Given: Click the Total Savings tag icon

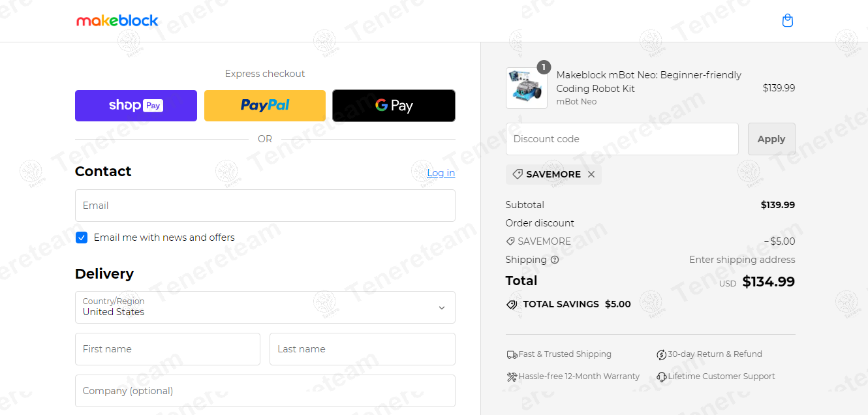Looking at the screenshot, I should pyautogui.click(x=512, y=305).
